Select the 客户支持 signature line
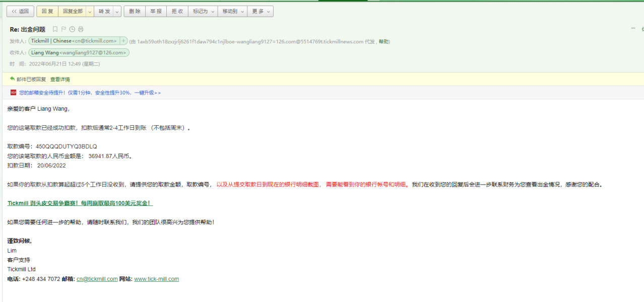Image resolution: width=644 pixels, height=302 pixels. (19, 260)
